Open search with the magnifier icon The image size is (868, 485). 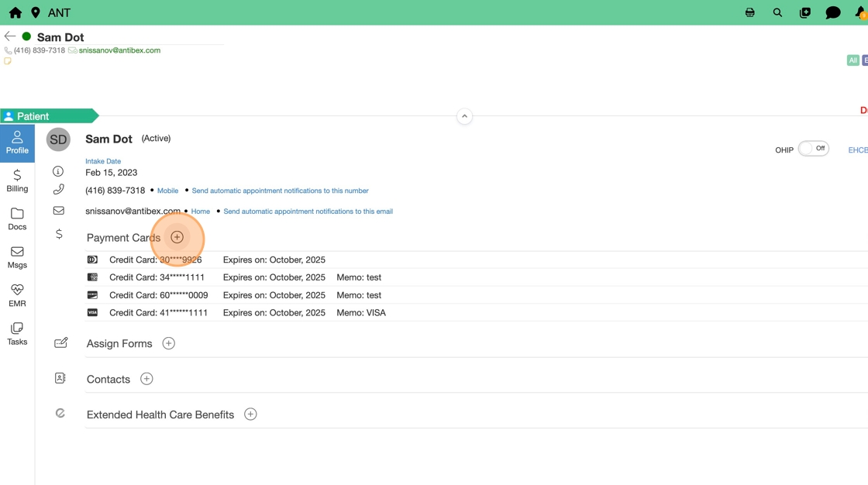tap(777, 12)
